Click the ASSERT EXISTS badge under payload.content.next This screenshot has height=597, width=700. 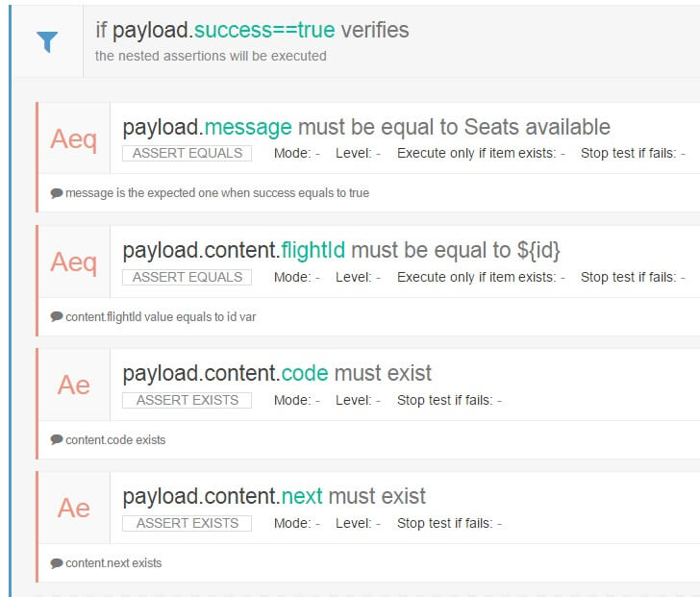click(187, 523)
